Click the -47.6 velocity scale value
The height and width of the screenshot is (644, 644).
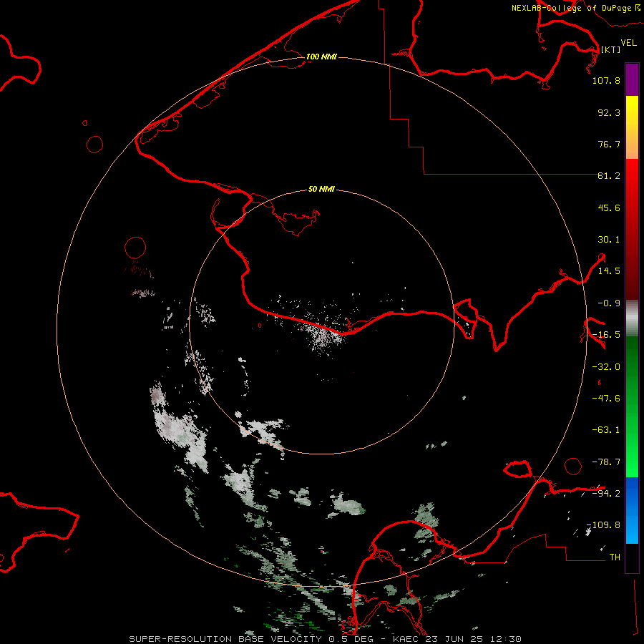click(606, 399)
